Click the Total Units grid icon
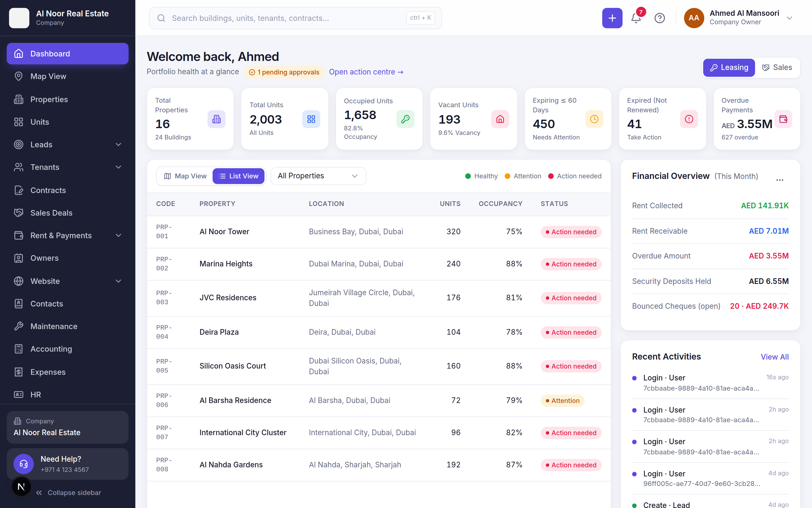 pos(311,119)
